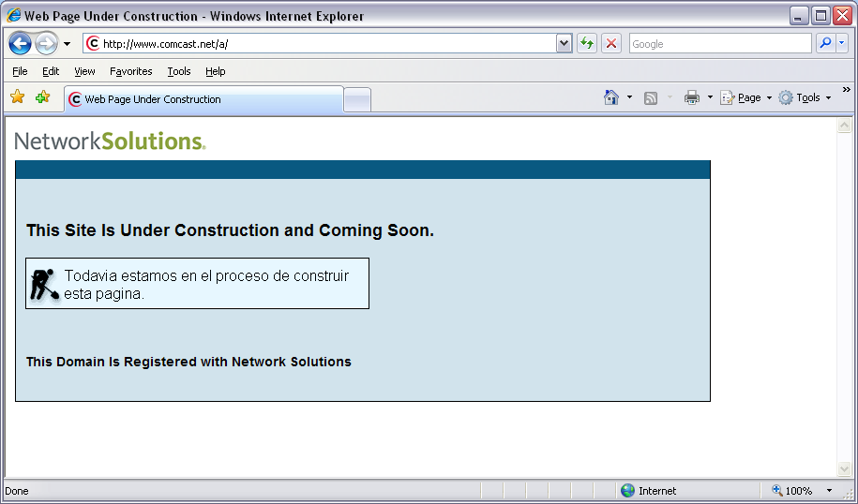Expand the Print options dropdown arrow
This screenshot has width=858, height=504.
coord(710,97)
